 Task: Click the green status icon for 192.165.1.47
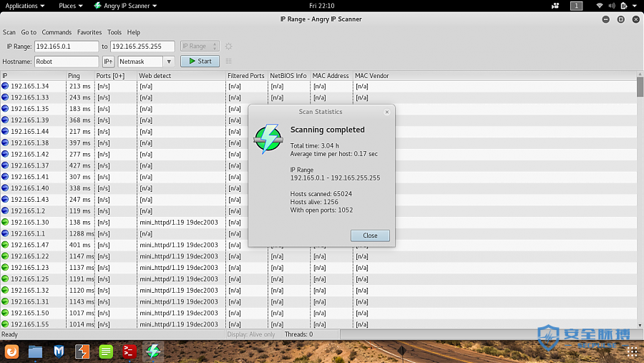pyautogui.click(x=5, y=245)
